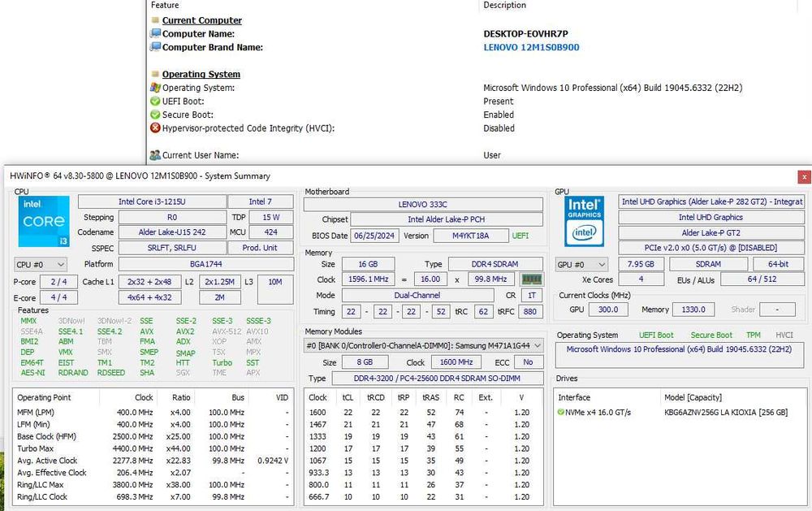Click the icon beside Computer Brand Name
Viewport: 812px width, 511px height.
155,47
